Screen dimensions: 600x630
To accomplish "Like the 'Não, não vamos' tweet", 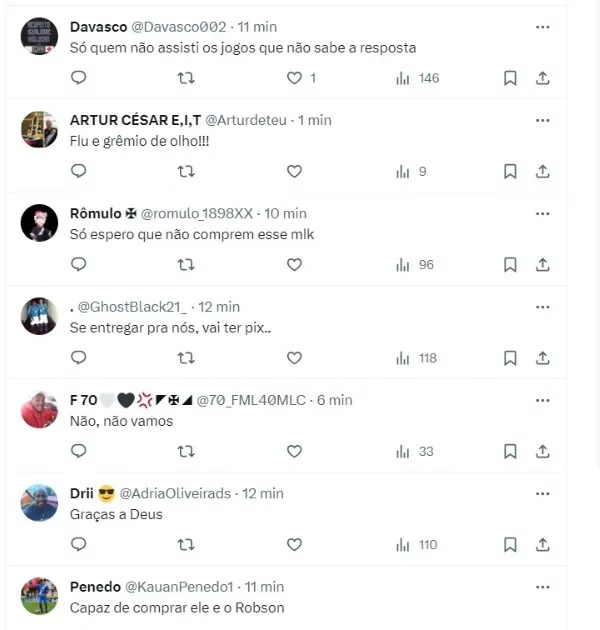I will [294, 451].
